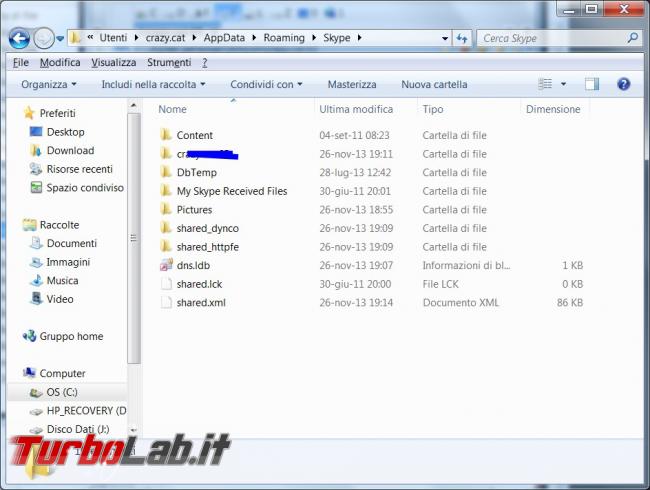This screenshot has width=650, height=490.
Task: Select the shared.lck file icon
Action: pyautogui.click(x=166, y=284)
